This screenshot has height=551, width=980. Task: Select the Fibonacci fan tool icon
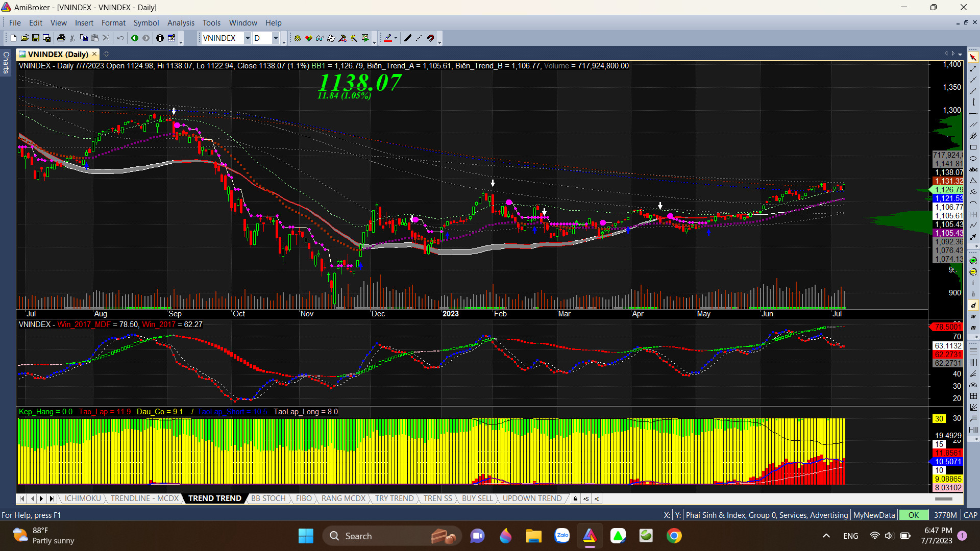tap(973, 374)
